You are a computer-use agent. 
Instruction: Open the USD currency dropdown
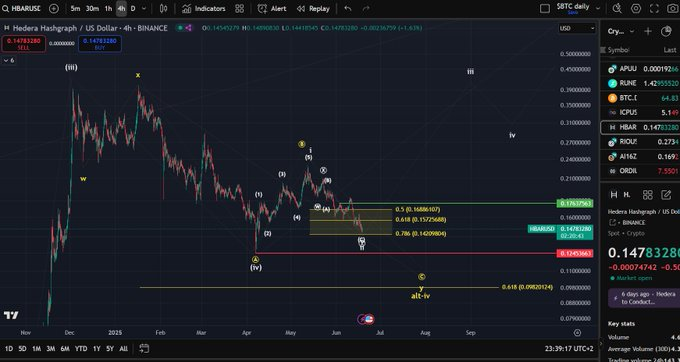(577, 28)
